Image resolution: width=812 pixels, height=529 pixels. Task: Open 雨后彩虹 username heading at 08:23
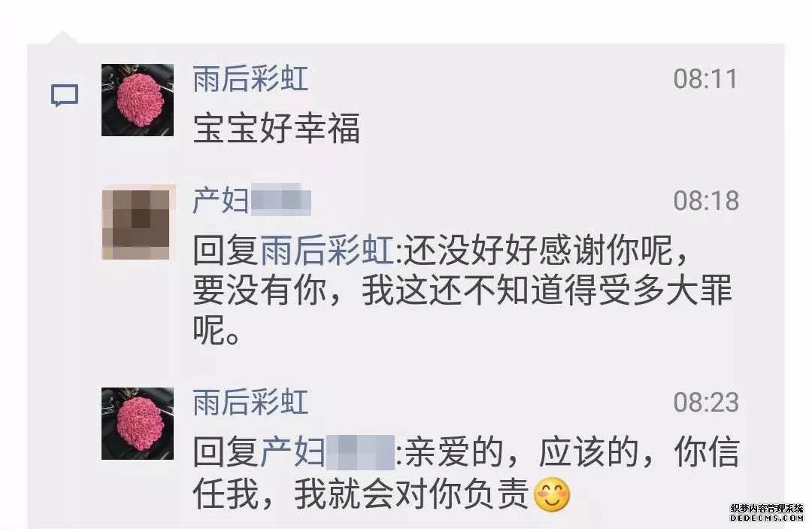(250, 402)
